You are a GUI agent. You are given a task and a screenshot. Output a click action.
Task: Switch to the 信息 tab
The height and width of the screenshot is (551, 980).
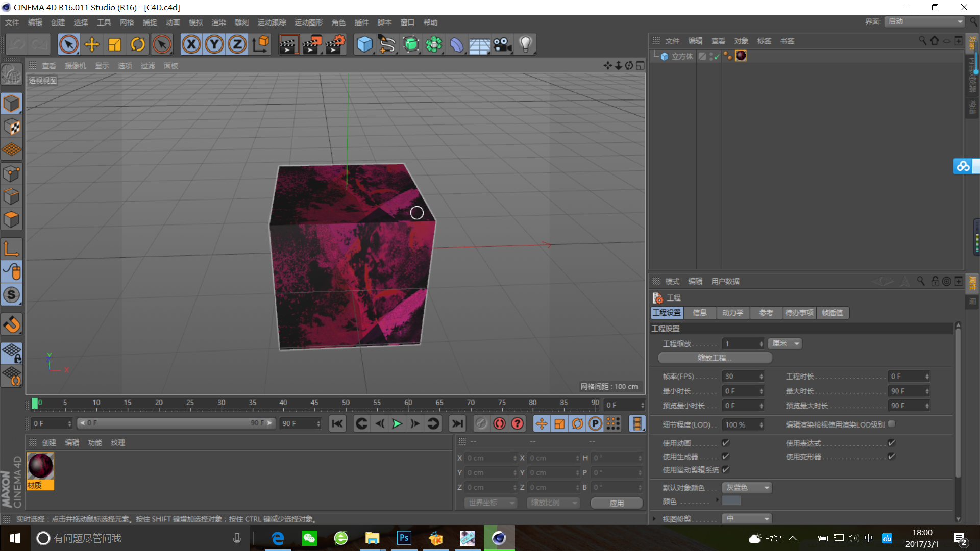(700, 313)
